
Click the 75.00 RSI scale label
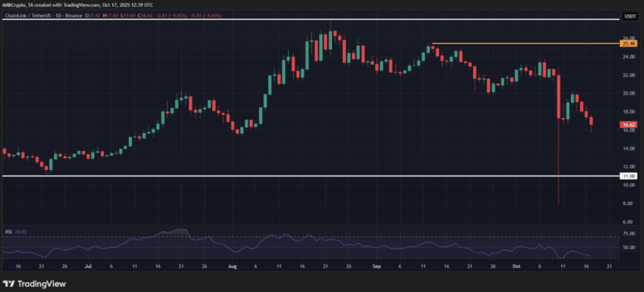(x=627, y=233)
